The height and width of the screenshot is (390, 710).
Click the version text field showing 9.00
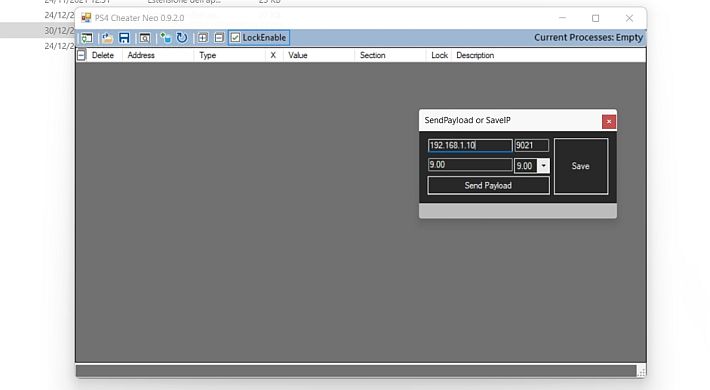(470, 165)
